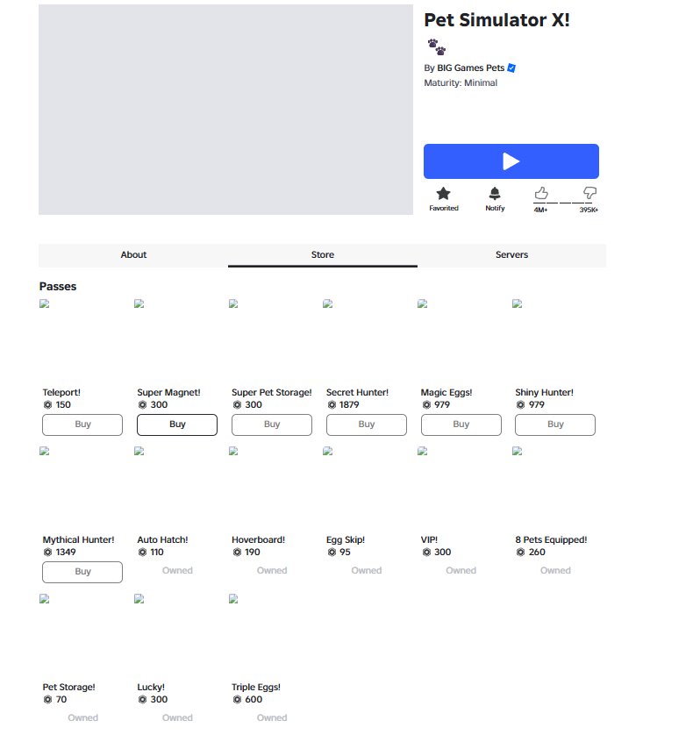Click the thumbs down dislike icon
The width and height of the screenshot is (700, 749).
[590, 192]
